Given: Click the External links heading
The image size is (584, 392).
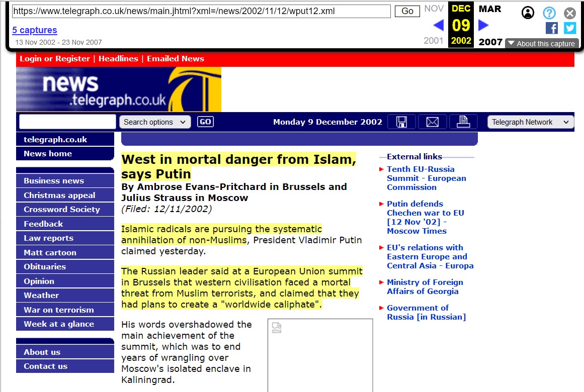Looking at the screenshot, I should (x=414, y=156).
